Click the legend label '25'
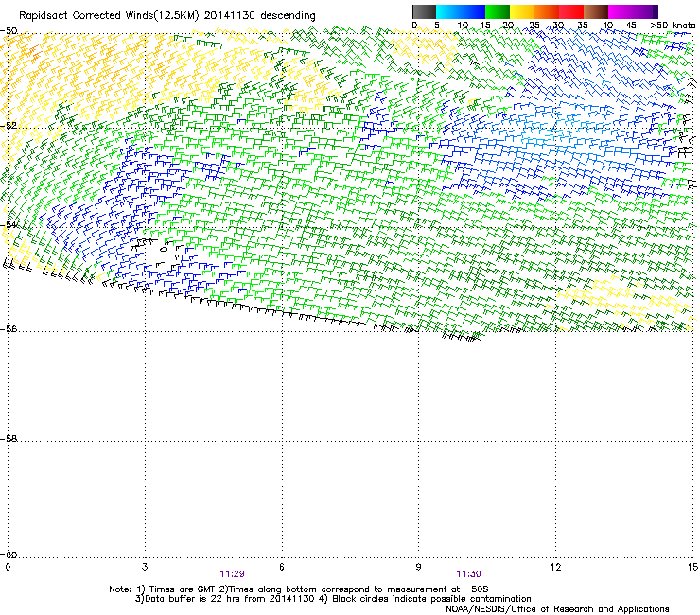This screenshot has height=615, width=700. pyautogui.click(x=534, y=25)
